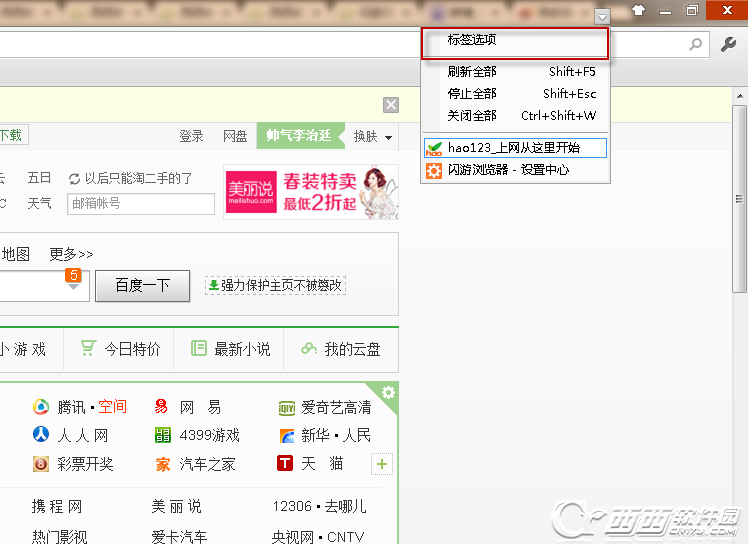Choose 停止全部 from the menu
Image resolution: width=748 pixels, height=544 pixels.
click(x=515, y=94)
